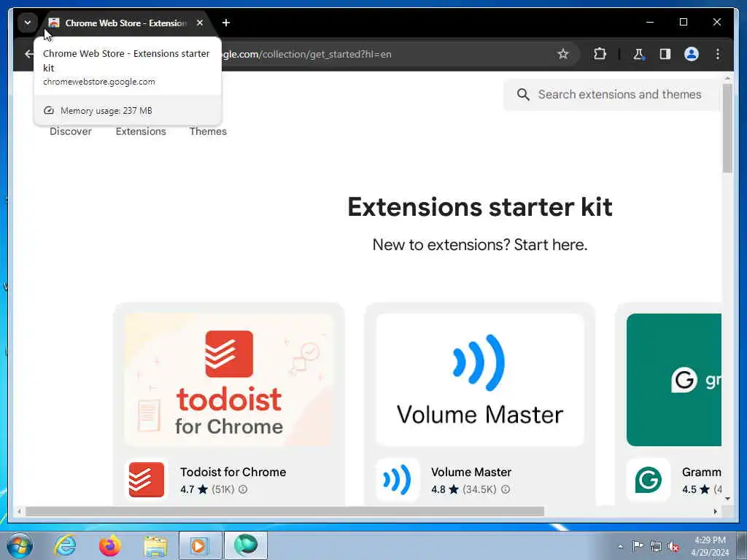Show hidden tray icons arrow
The height and width of the screenshot is (560, 747).
620,546
